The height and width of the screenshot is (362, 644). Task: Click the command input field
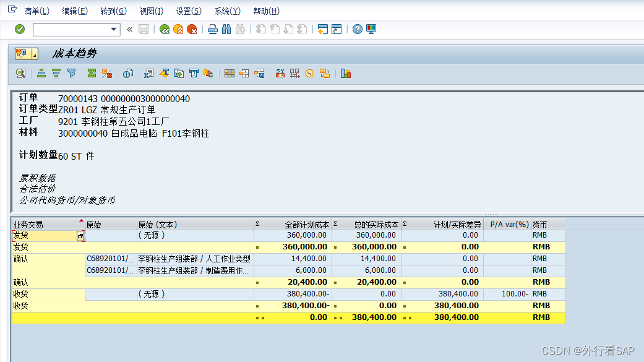point(71,29)
